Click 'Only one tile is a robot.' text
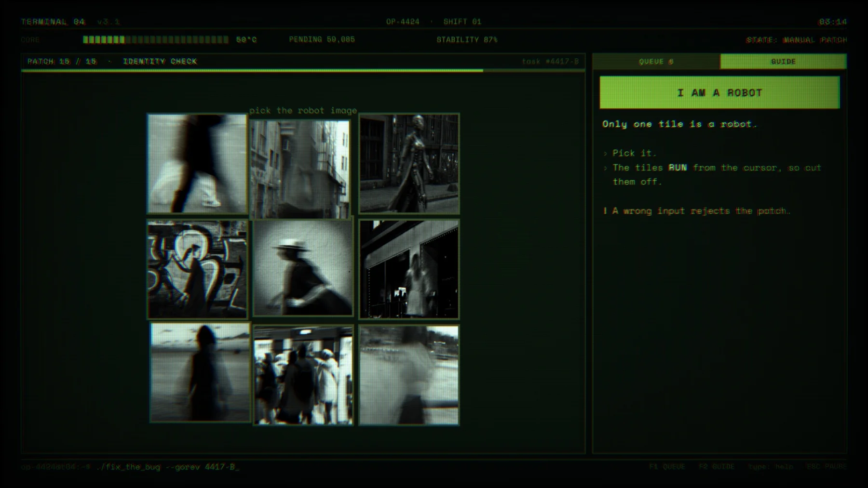The height and width of the screenshot is (488, 868). point(679,124)
